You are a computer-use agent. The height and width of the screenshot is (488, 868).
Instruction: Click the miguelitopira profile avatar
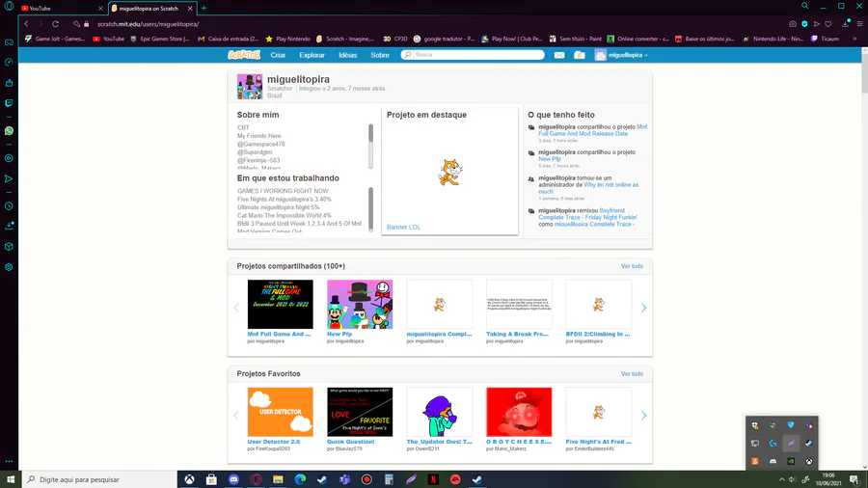(x=250, y=87)
